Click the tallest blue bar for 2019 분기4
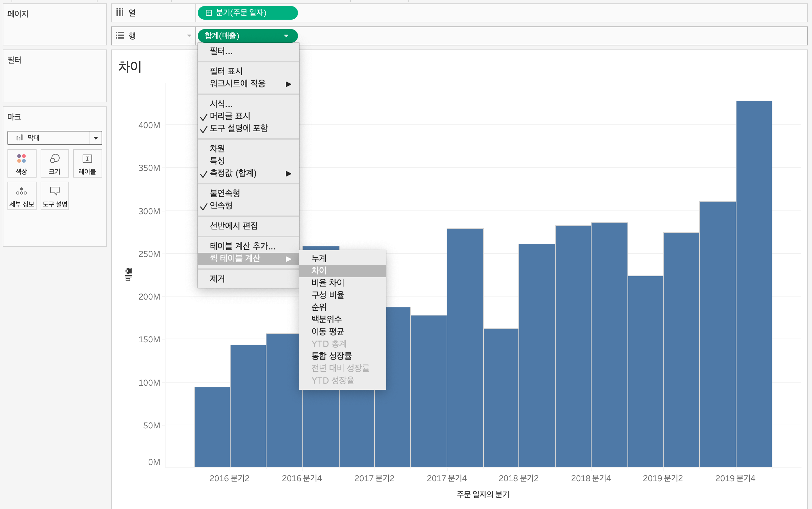 click(x=754, y=285)
